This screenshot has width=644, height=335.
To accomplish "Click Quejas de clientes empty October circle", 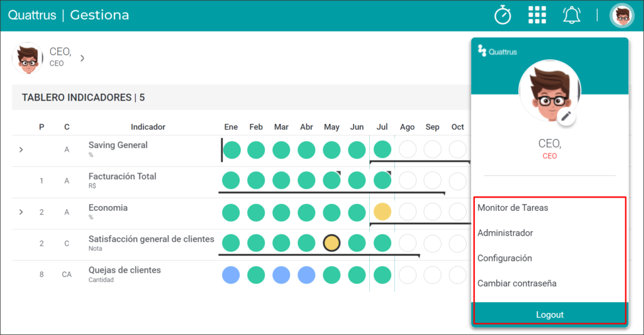I will [458, 275].
